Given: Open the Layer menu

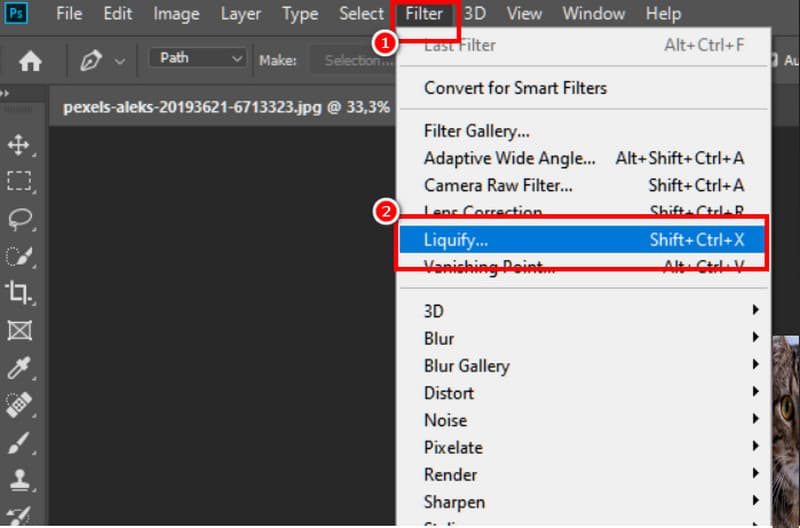Looking at the screenshot, I should [241, 13].
